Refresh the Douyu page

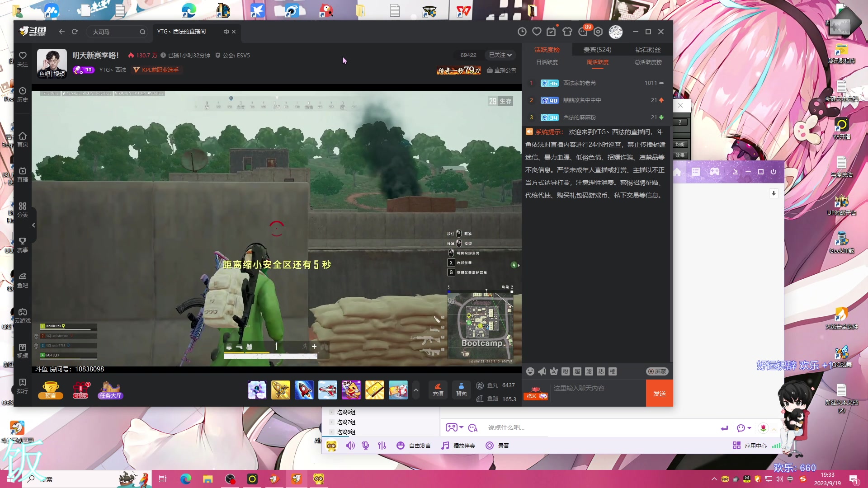click(x=75, y=32)
